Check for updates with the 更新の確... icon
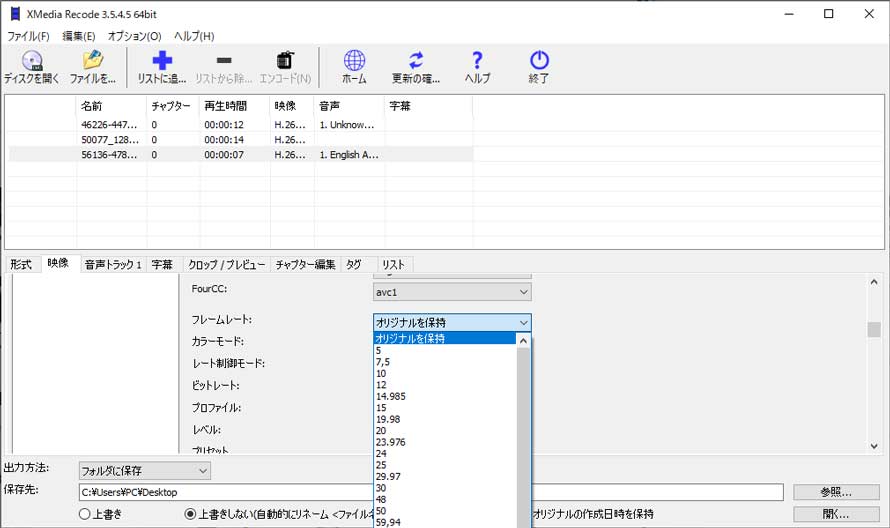Screen dimensions: 890x528 tap(416, 67)
